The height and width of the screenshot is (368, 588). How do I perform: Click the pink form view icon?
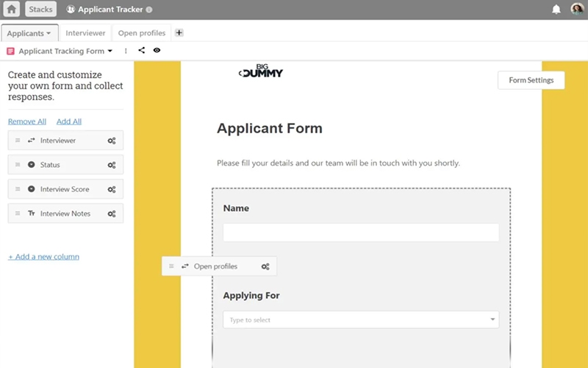tap(10, 51)
